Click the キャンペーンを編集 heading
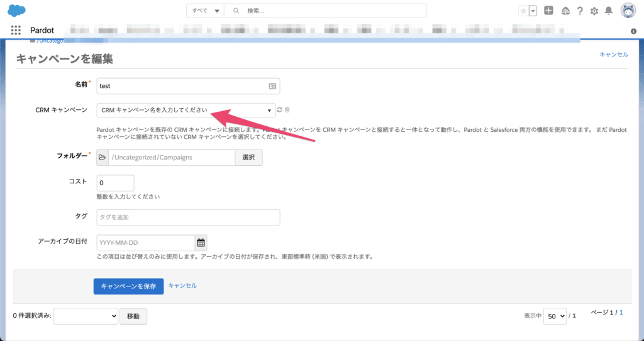644x341 pixels. click(x=65, y=58)
